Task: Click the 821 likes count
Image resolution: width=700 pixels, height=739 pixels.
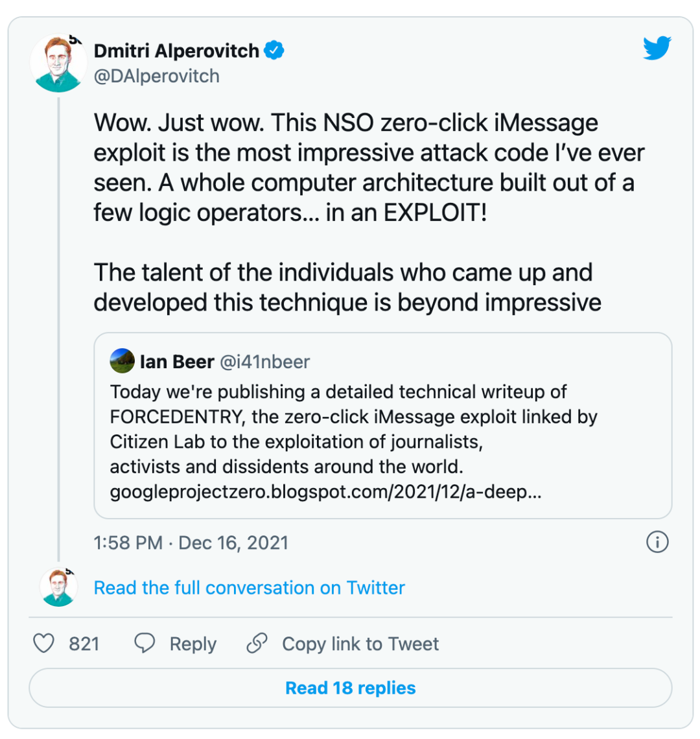Action: pyautogui.click(x=84, y=644)
